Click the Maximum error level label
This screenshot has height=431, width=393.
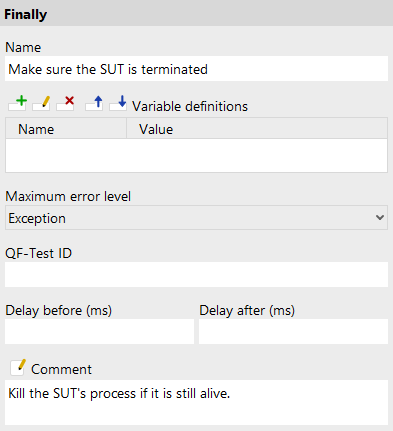point(68,196)
